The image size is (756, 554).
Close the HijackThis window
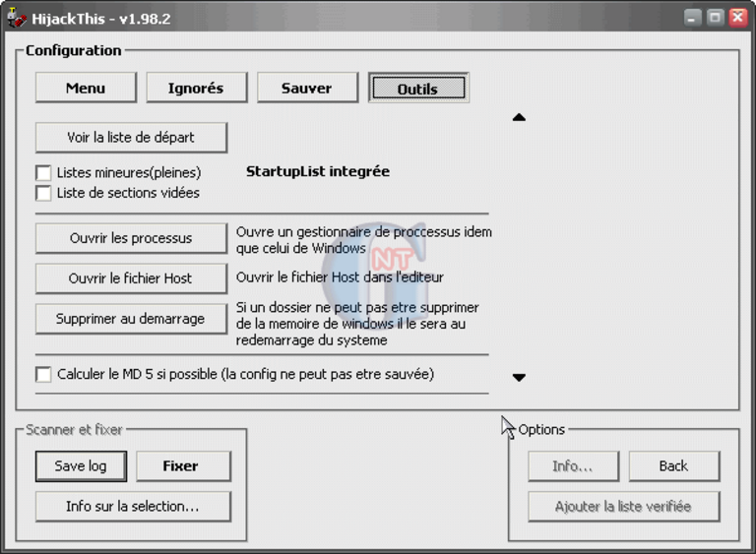[738, 18]
